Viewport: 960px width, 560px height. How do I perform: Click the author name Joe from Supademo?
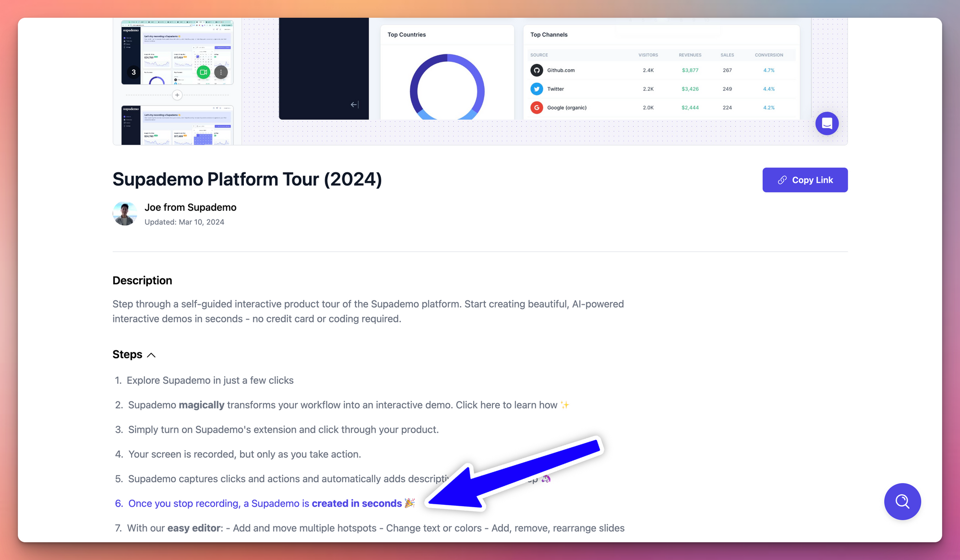coord(191,207)
